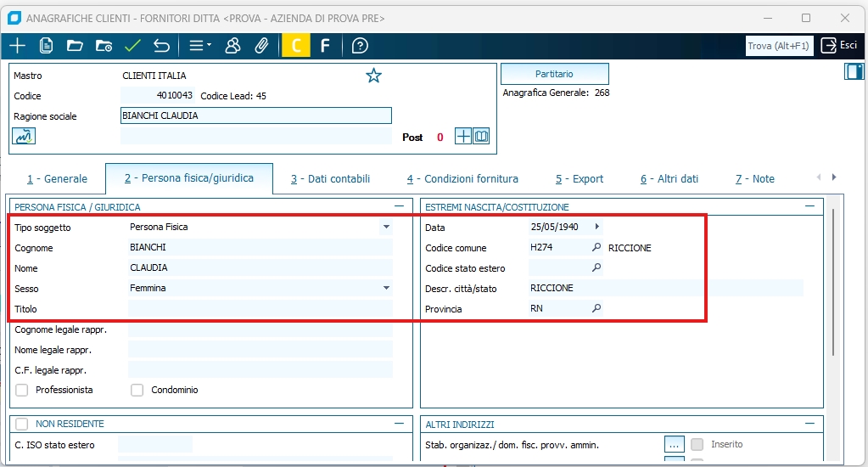868x467 pixels.
Task: Click the Undo arrow icon
Action: pyautogui.click(x=162, y=45)
